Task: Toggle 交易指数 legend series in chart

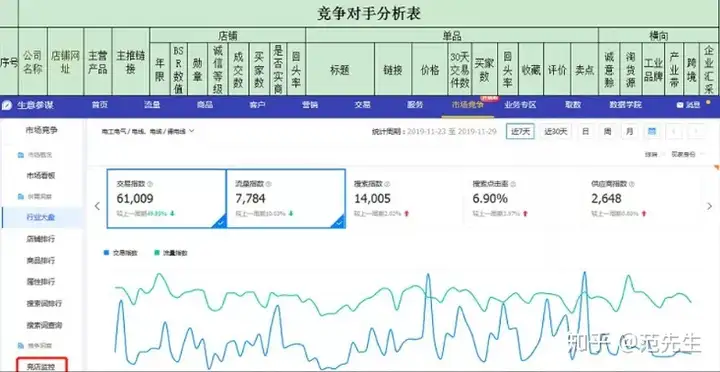Action: click(x=120, y=253)
